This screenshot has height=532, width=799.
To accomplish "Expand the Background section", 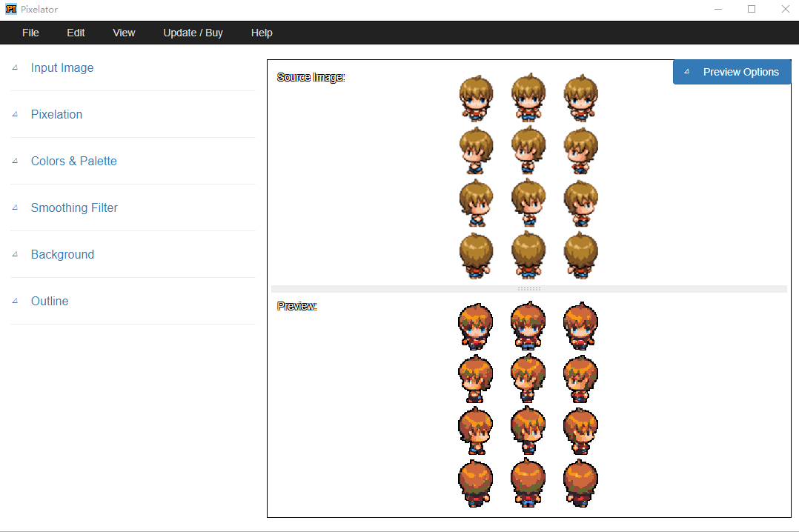I will (x=63, y=254).
